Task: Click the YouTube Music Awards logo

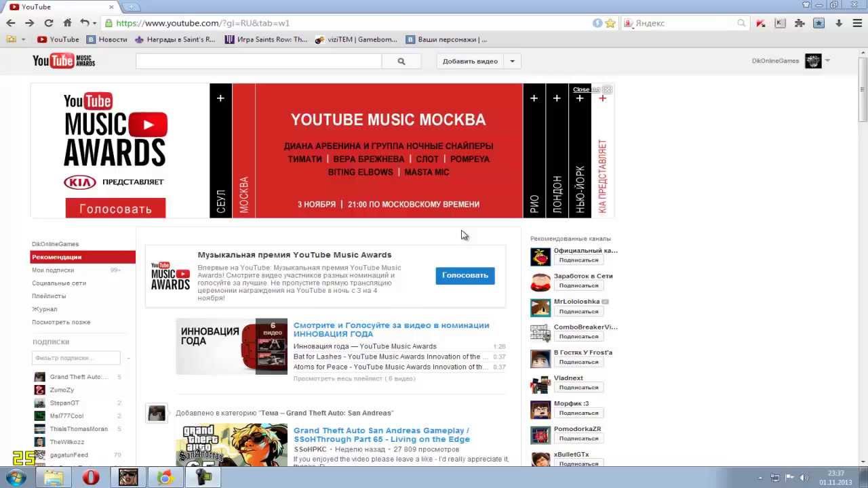Action: click(x=64, y=61)
